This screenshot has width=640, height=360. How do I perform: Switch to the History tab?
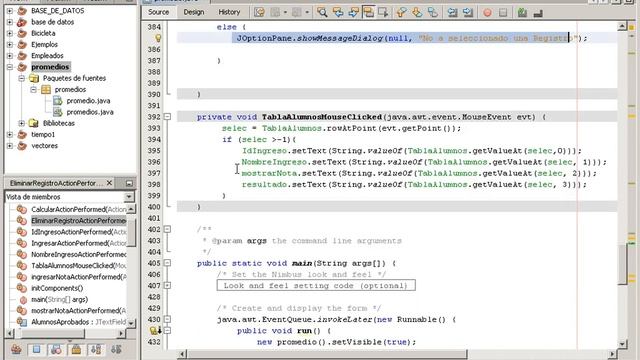click(x=229, y=12)
